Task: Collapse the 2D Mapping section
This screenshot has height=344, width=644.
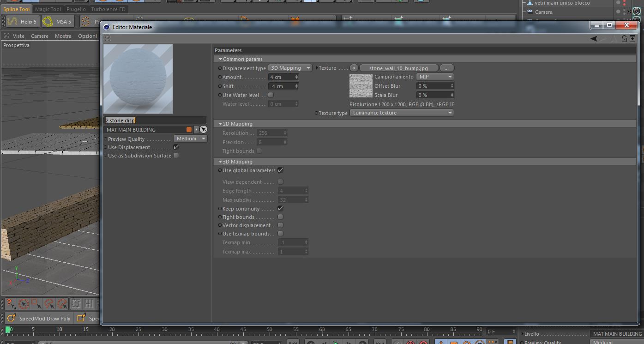Action: pyautogui.click(x=221, y=124)
